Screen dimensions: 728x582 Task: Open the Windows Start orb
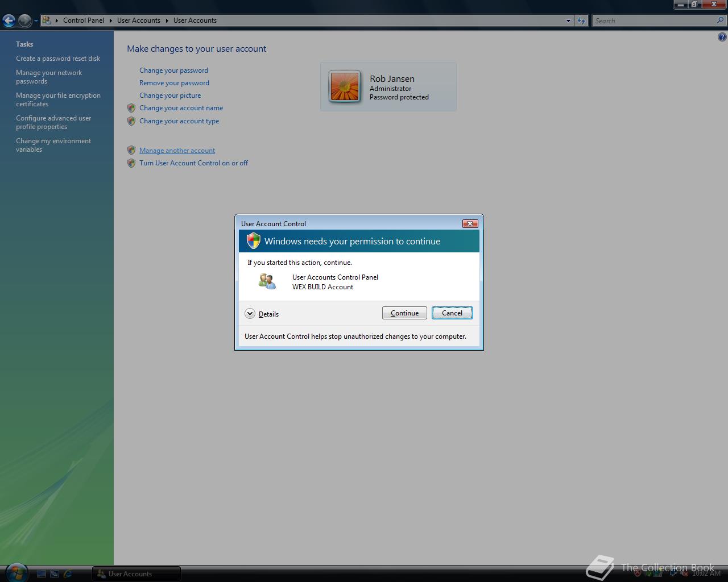pyautogui.click(x=16, y=572)
